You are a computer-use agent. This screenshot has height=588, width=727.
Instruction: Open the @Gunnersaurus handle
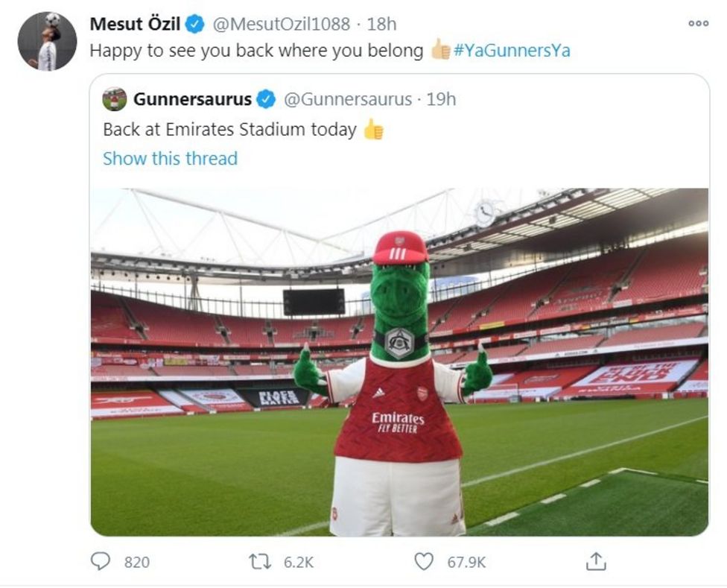(x=348, y=99)
